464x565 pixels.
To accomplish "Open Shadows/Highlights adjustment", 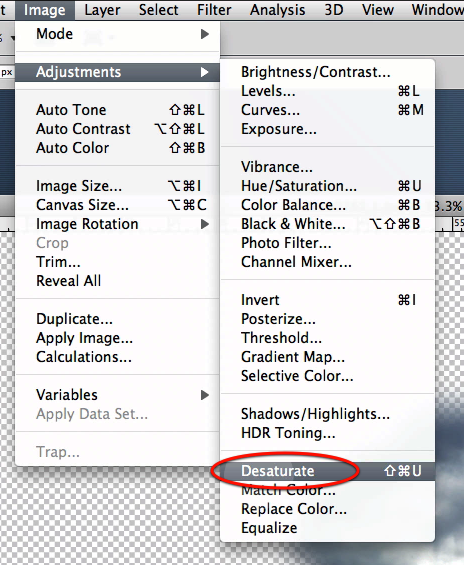I will tap(327, 414).
